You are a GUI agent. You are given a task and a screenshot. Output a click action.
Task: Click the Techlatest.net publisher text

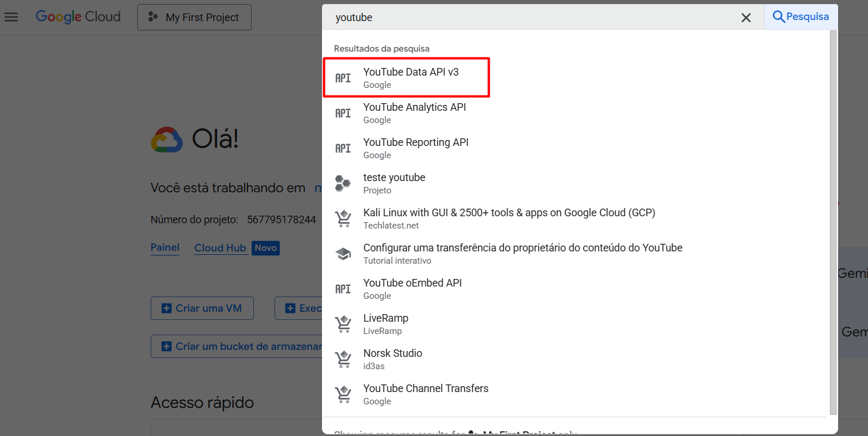pos(391,226)
